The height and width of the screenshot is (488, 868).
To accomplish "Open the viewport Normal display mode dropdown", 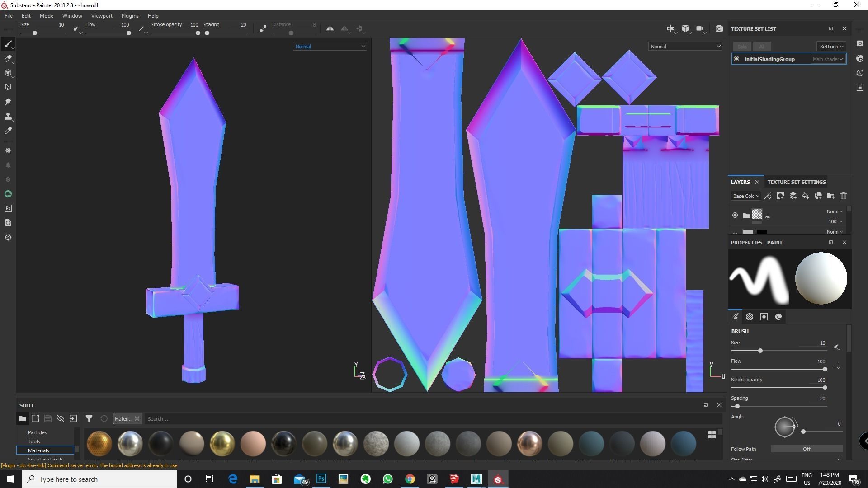I will [330, 46].
